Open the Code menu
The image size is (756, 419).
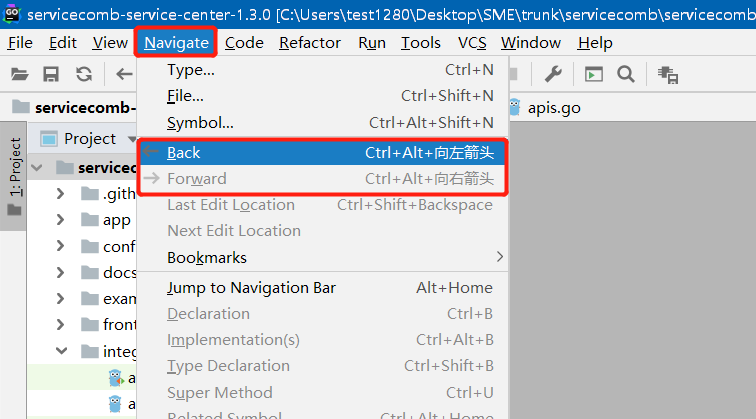point(244,43)
